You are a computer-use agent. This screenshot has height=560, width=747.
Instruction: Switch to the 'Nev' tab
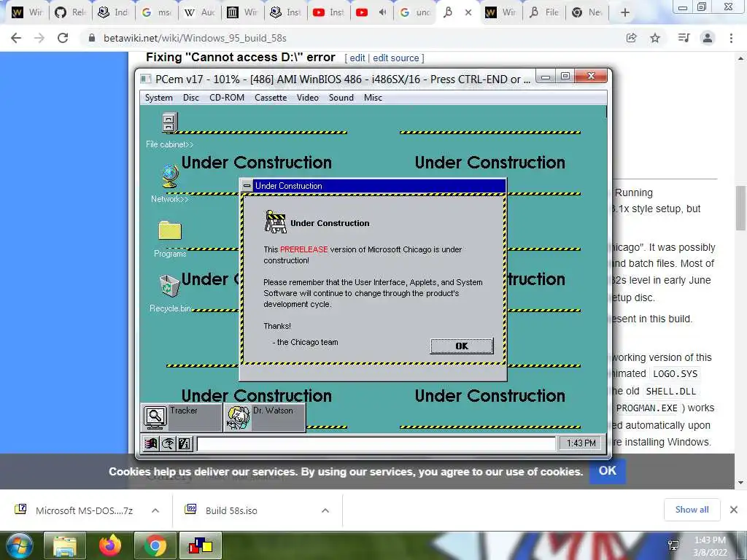[x=587, y=13]
